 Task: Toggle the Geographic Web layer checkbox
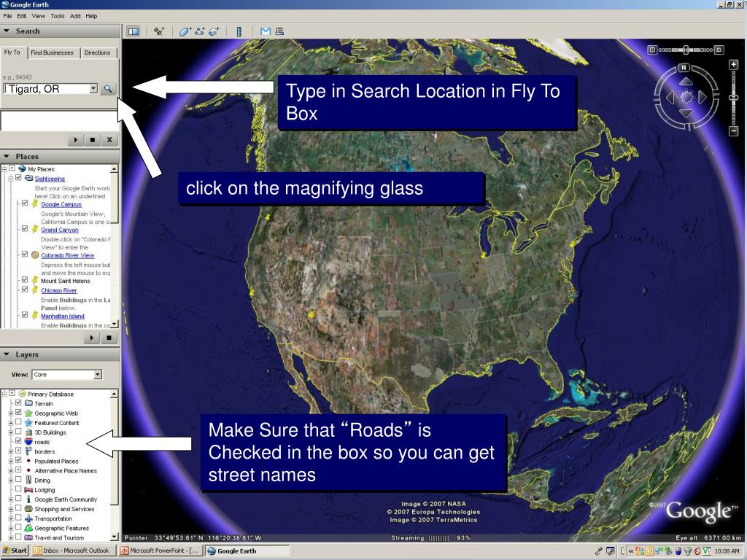pos(18,413)
